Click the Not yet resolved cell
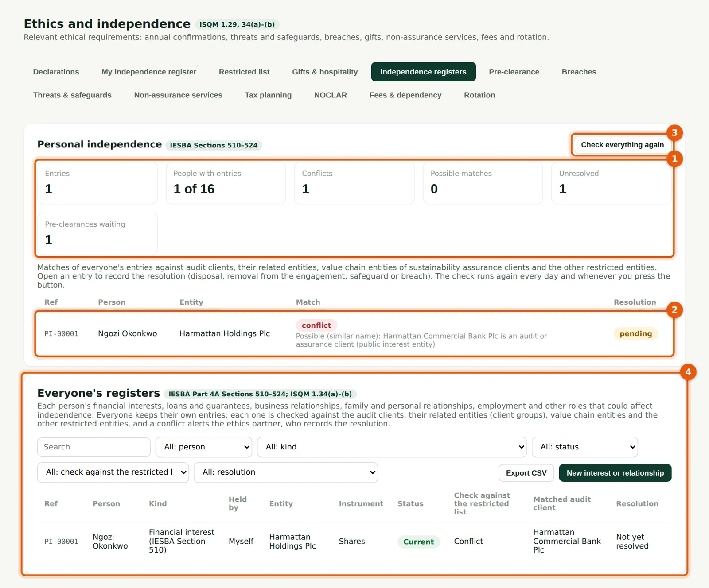 pyautogui.click(x=632, y=542)
